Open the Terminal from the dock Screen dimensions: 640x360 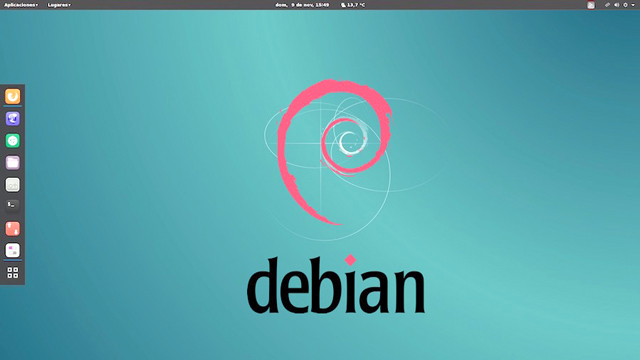13,207
